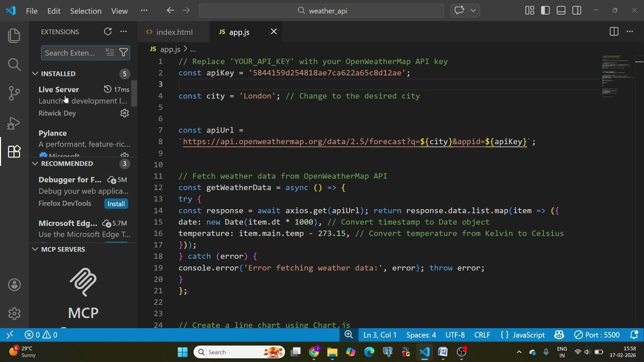The width and height of the screenshot is (644, 362).
Task: Open Extensions views and more actions
Action: (x=123, y=32)
